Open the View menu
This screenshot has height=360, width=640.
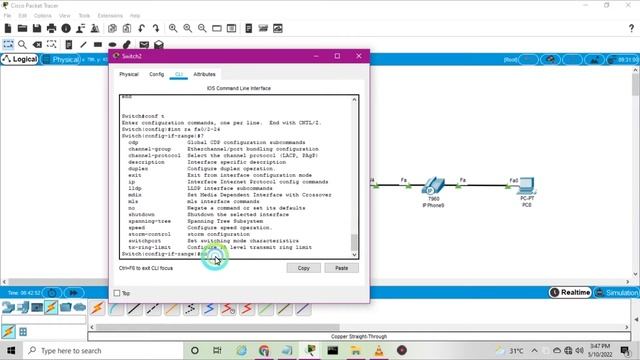click(x=64, y=16)
